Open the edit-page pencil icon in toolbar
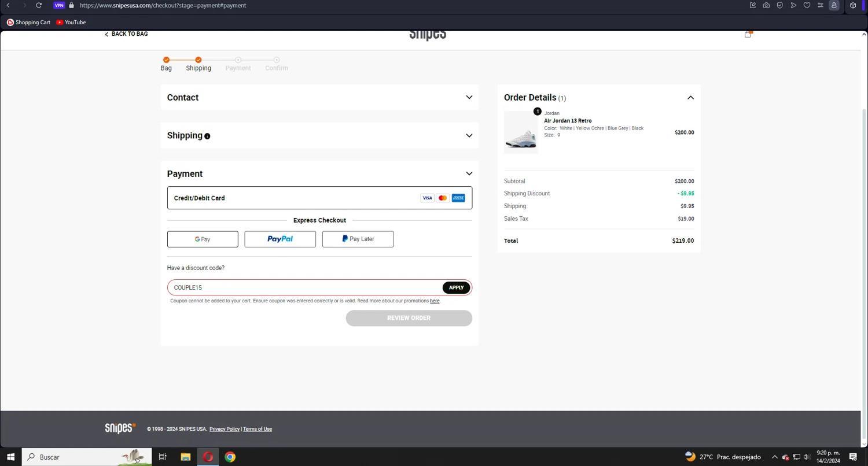 click(753, 5)
